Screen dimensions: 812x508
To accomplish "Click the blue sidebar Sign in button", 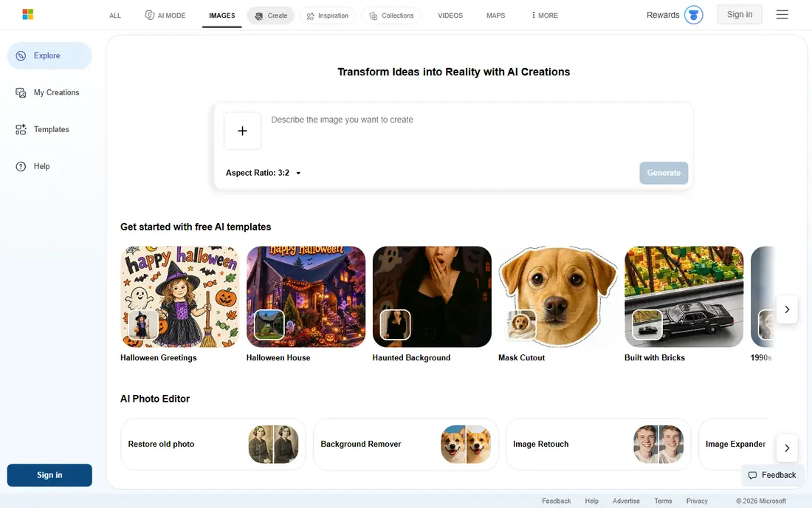I will click(x=49, y=475).
